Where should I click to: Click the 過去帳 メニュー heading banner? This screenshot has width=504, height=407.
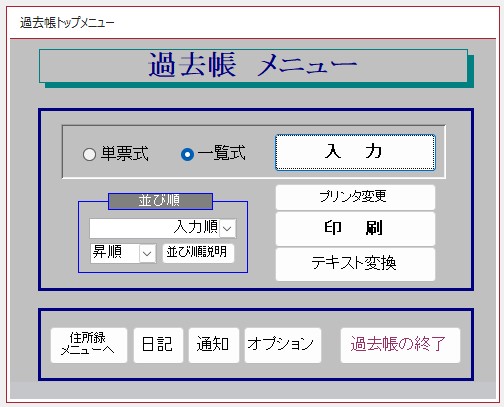253,66
